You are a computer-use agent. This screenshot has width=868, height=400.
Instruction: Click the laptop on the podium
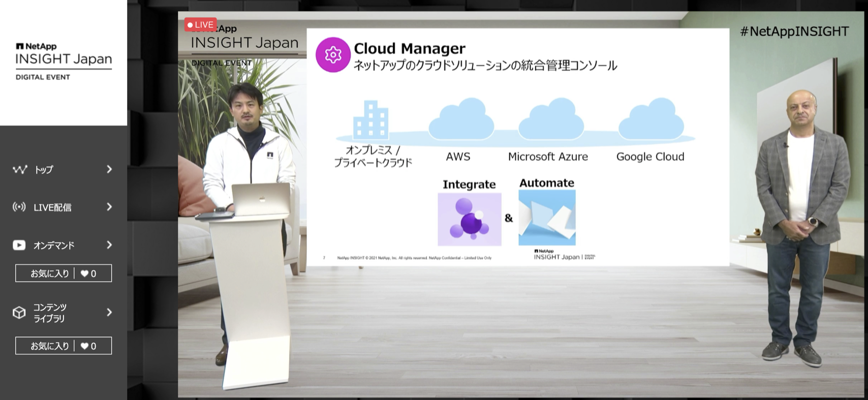261,199
